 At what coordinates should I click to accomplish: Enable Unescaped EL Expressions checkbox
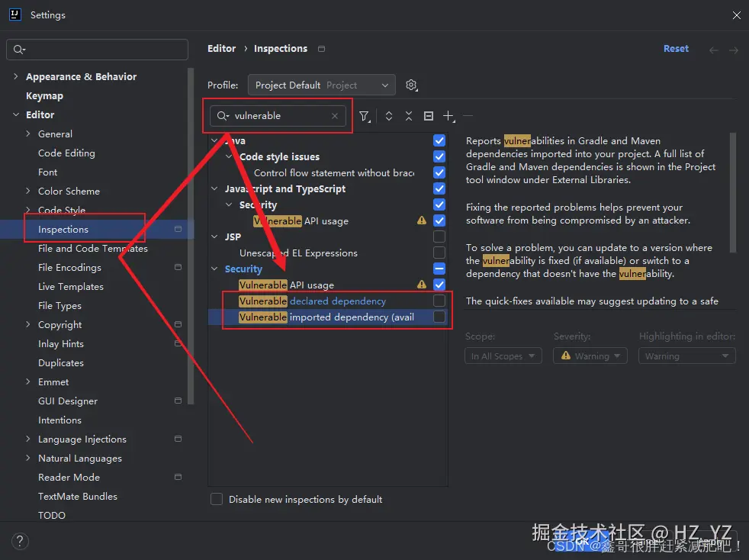[x=439, y=253]
